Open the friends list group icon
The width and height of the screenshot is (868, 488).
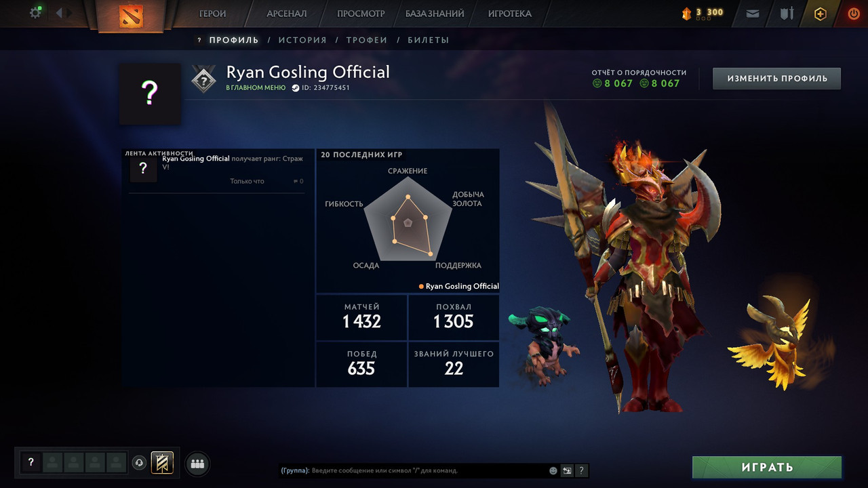click(x=197, y=464)
